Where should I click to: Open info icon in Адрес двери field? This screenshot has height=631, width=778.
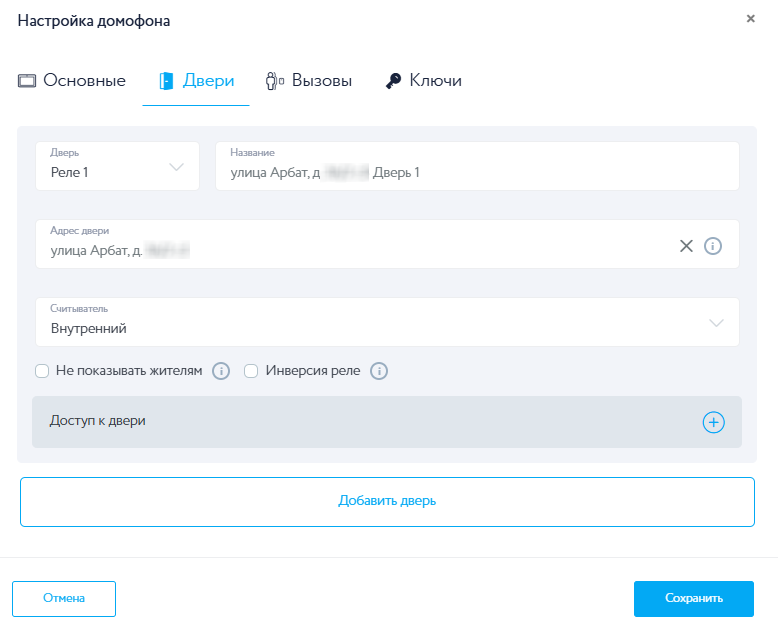[x=713, y=246]
